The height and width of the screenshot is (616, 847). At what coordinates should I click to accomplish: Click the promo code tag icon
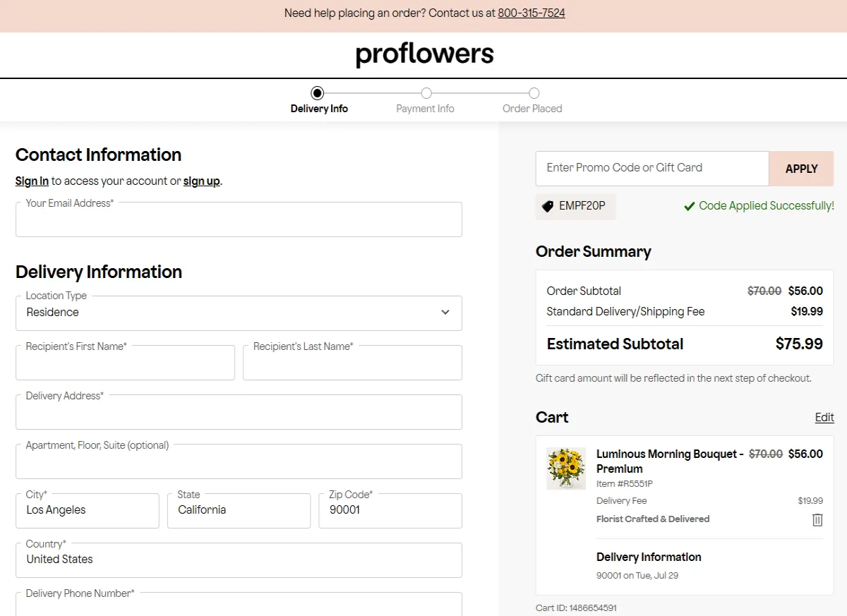[548, 207]
